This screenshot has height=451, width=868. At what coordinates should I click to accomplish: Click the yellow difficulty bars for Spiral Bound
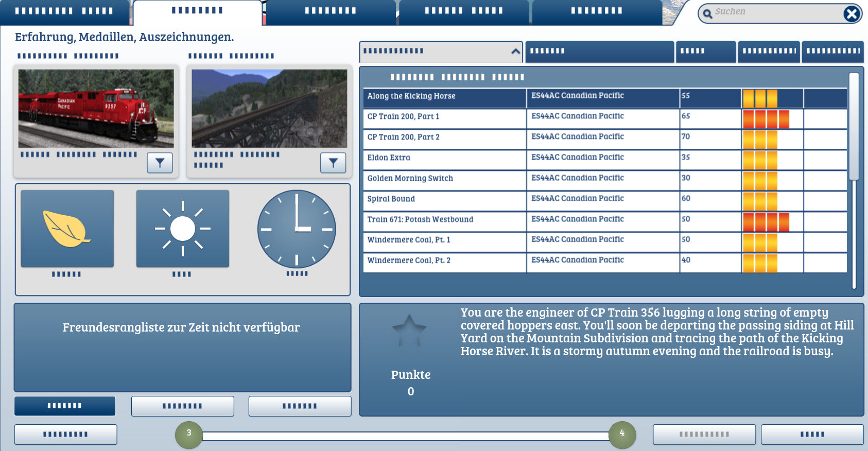[760, 201]
